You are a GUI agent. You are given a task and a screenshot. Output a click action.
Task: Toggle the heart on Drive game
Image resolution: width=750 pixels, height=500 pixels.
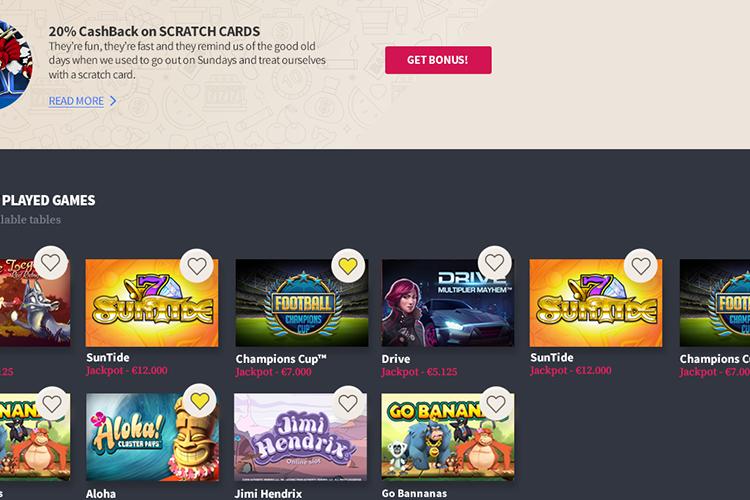(495, 263)
